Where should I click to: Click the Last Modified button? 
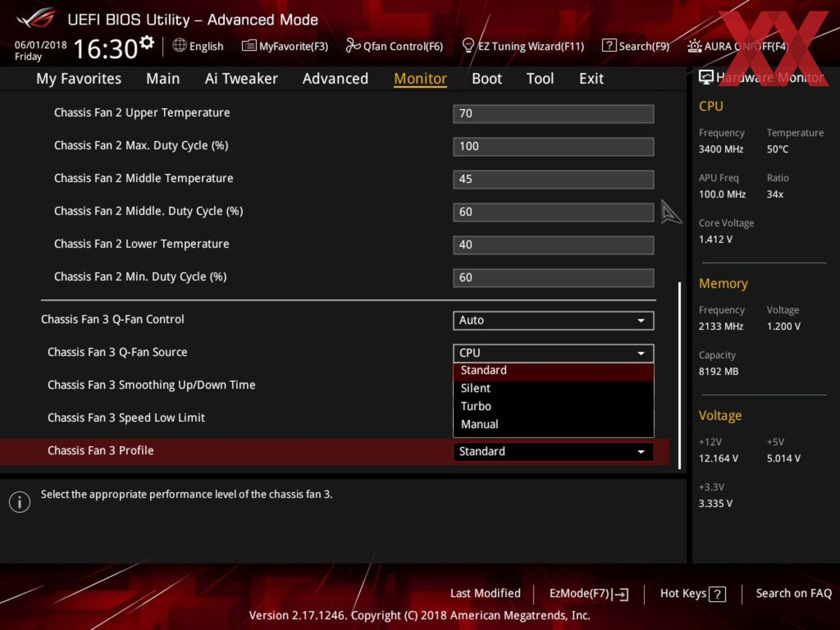[485, 594]
